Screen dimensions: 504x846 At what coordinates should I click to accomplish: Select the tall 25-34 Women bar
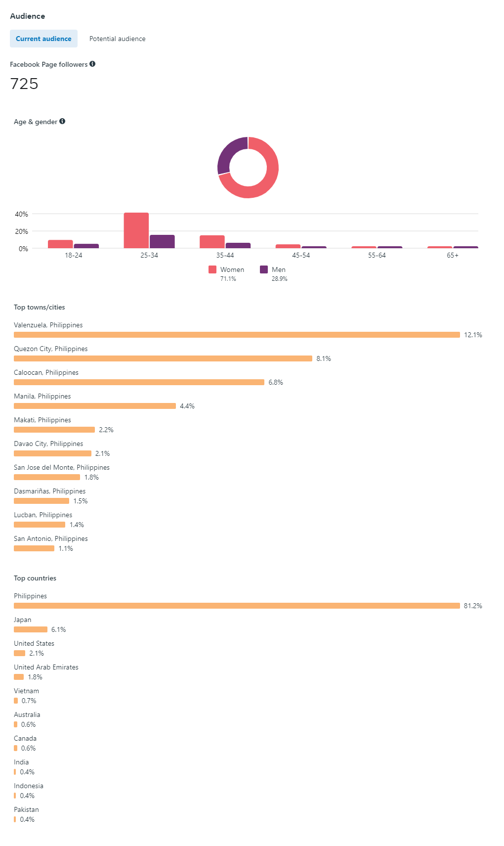pyautogui.click(x=136, y=230)
